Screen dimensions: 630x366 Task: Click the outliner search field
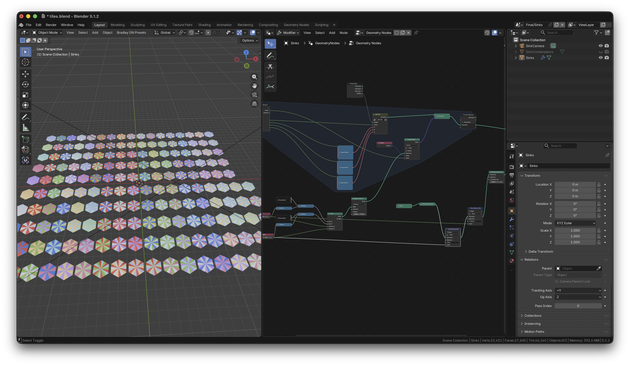click(556, 33)
